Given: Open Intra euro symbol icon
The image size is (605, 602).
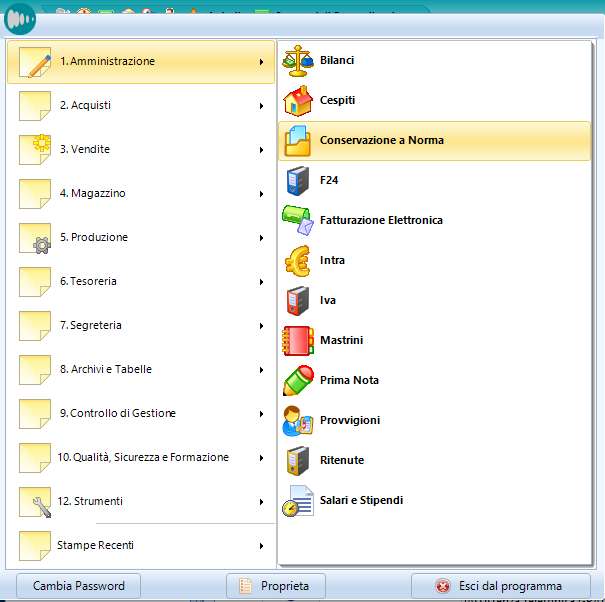Looking at the screenshot, I should pyautogui.click(x=298, y=261).
